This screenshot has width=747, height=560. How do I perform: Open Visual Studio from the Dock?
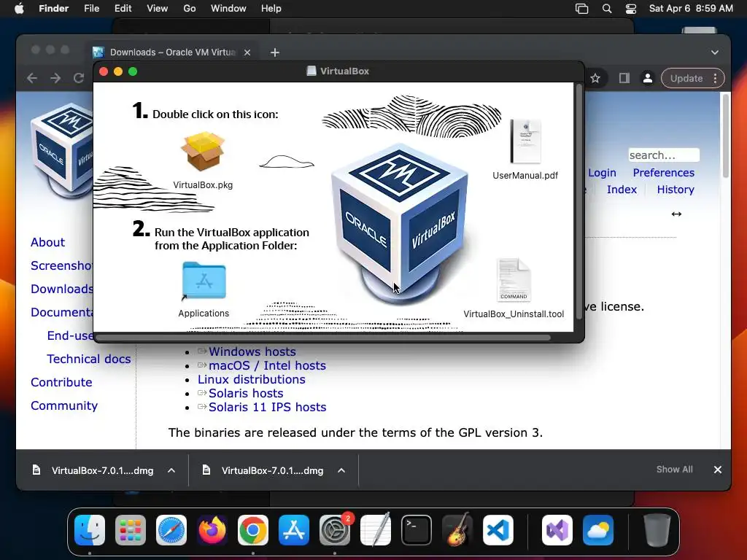[x=557, y=530]
